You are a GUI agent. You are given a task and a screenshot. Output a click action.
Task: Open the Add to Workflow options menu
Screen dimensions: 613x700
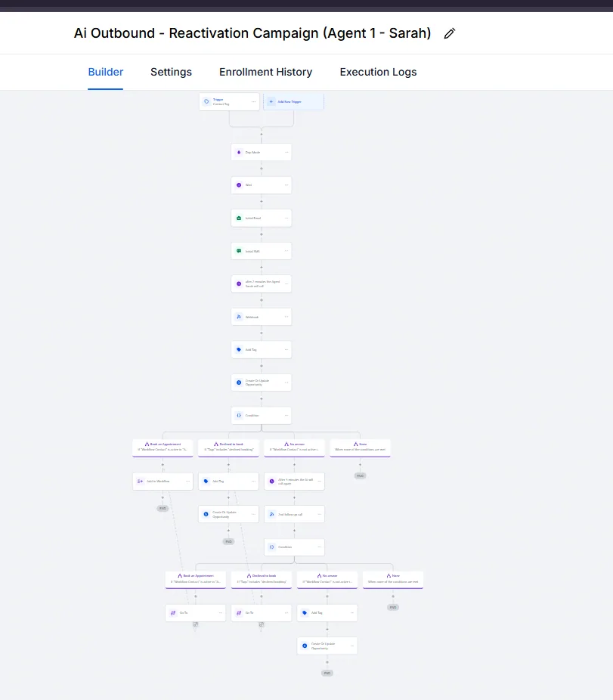click(187, 482)
